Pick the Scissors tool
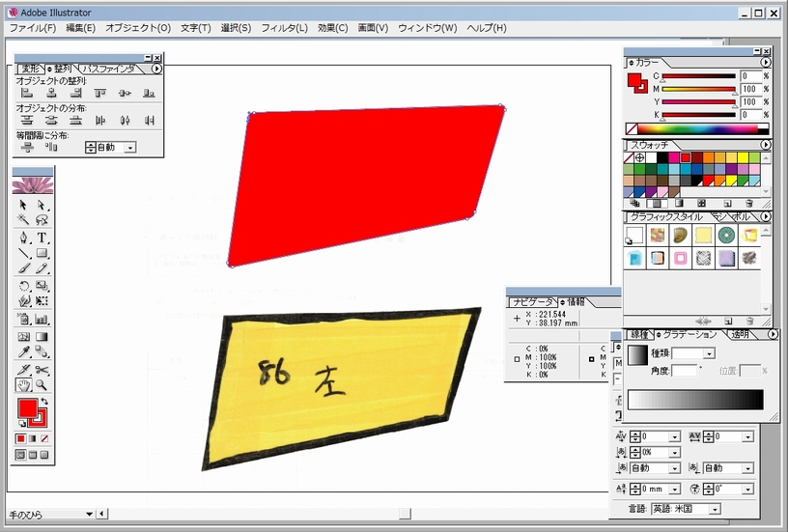 [x=42, y=369]
